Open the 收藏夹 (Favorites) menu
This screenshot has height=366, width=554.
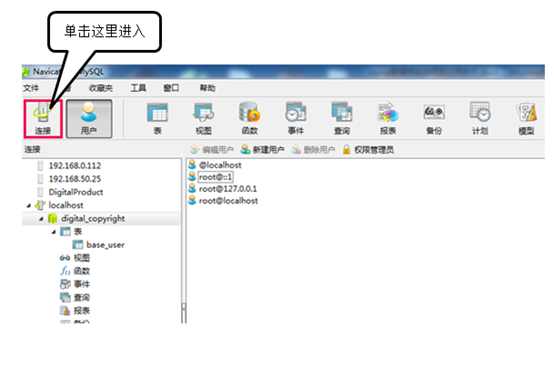101,88
